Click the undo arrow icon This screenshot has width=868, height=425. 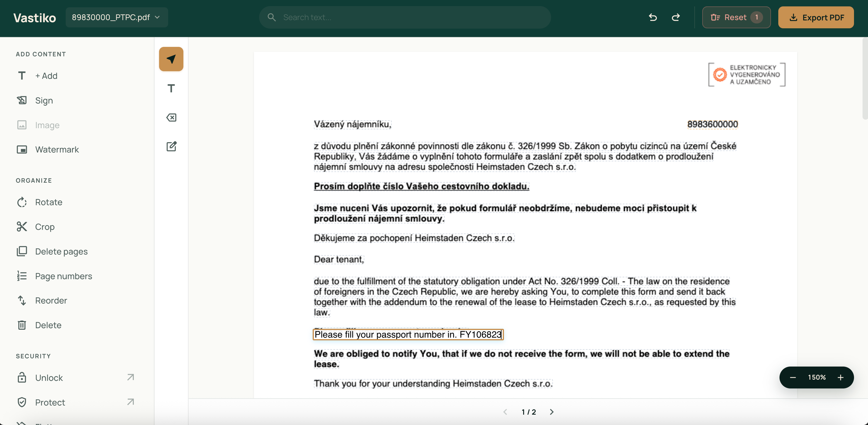coord(653,17)
